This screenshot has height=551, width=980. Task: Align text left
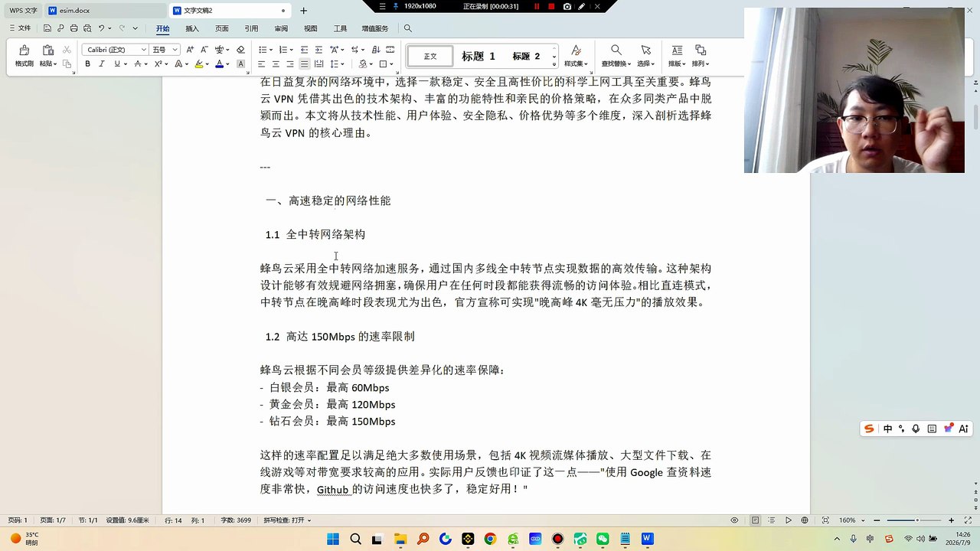[x=261, y=64]
